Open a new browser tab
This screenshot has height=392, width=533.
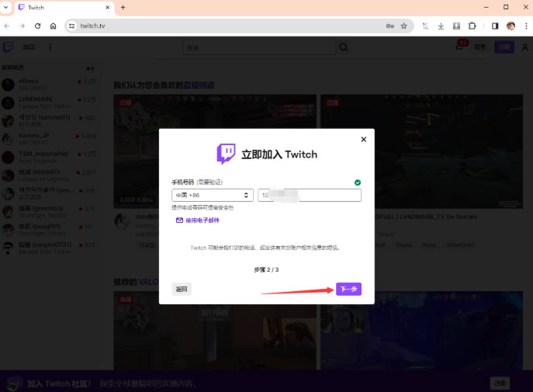[x=123, y=8]
